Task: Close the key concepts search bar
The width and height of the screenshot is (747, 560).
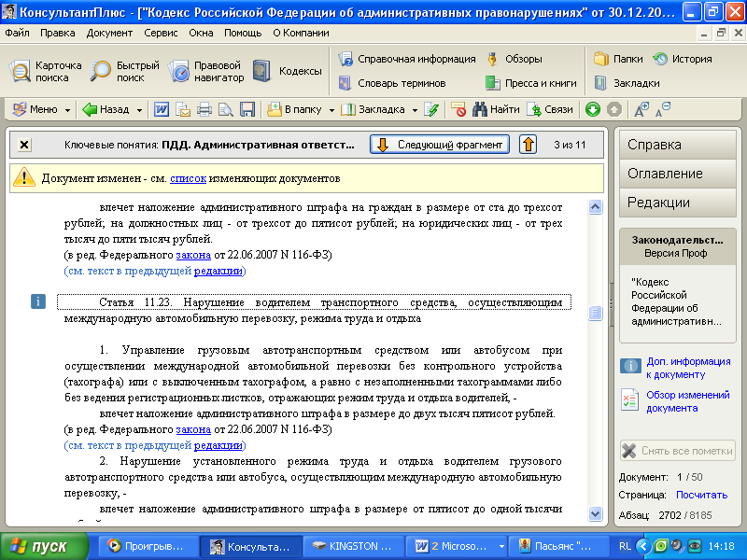Action: [x=24, y=145]
